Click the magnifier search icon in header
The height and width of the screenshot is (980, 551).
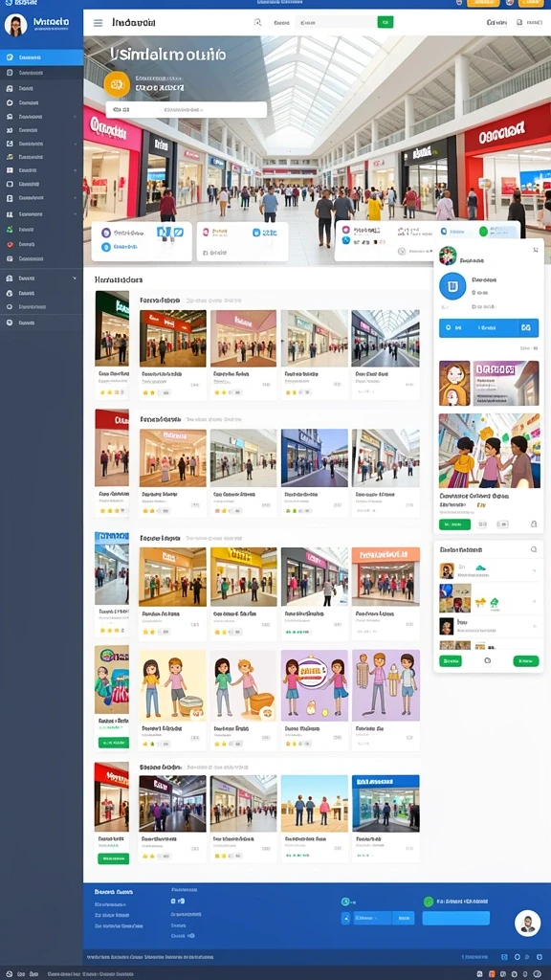click(x=257, y=23)
